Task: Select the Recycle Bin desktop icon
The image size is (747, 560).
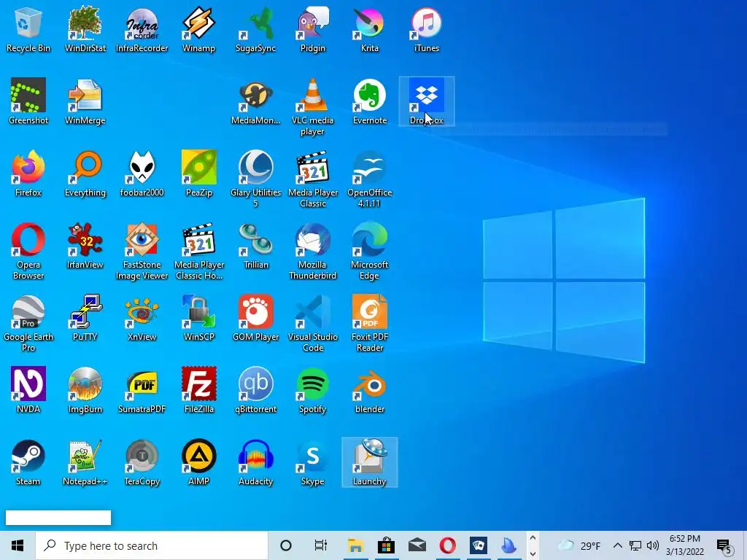Action: click(x=28, y=29)
